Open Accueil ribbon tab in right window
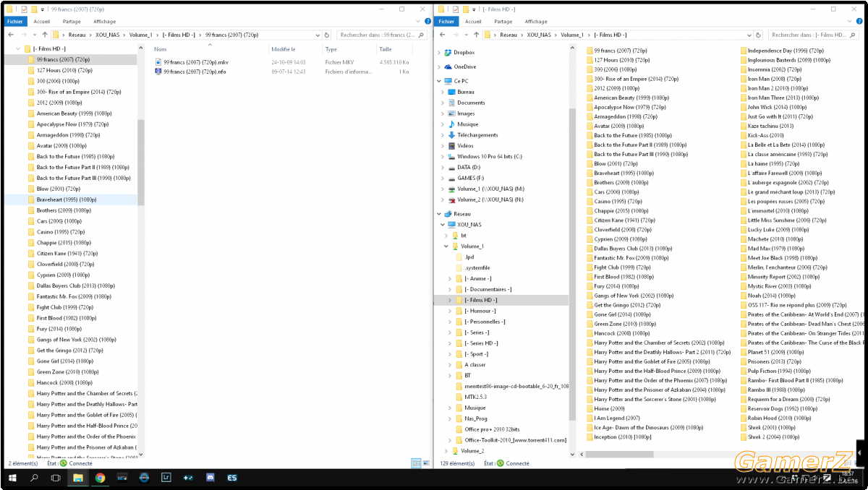The width and height of the screenshot is (868, 490). click(473, 22)
